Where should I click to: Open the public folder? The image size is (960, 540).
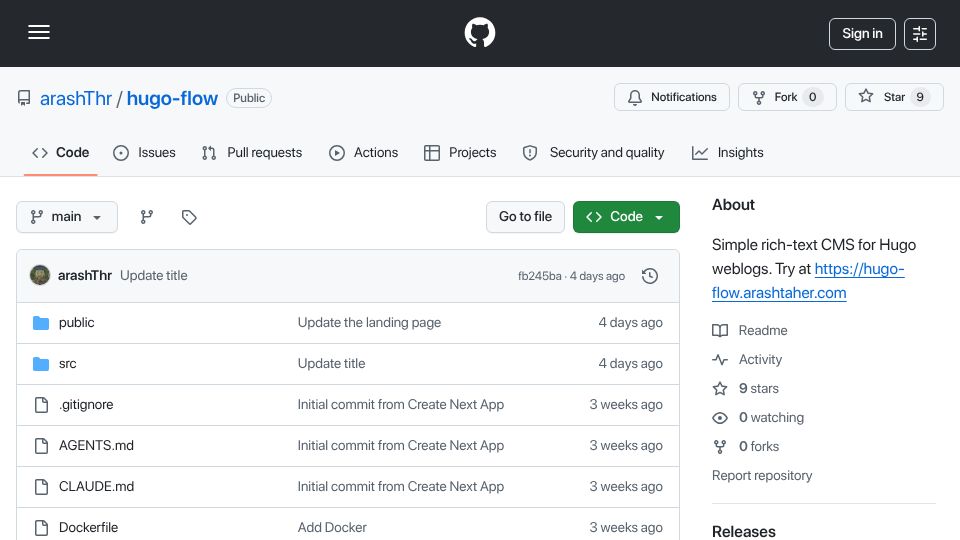[77, 323]
